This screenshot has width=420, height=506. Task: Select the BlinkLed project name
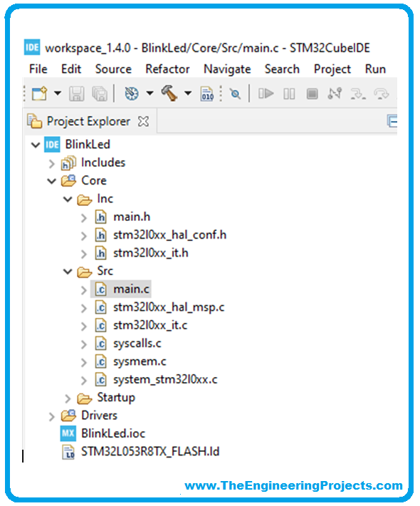(88, 144)
